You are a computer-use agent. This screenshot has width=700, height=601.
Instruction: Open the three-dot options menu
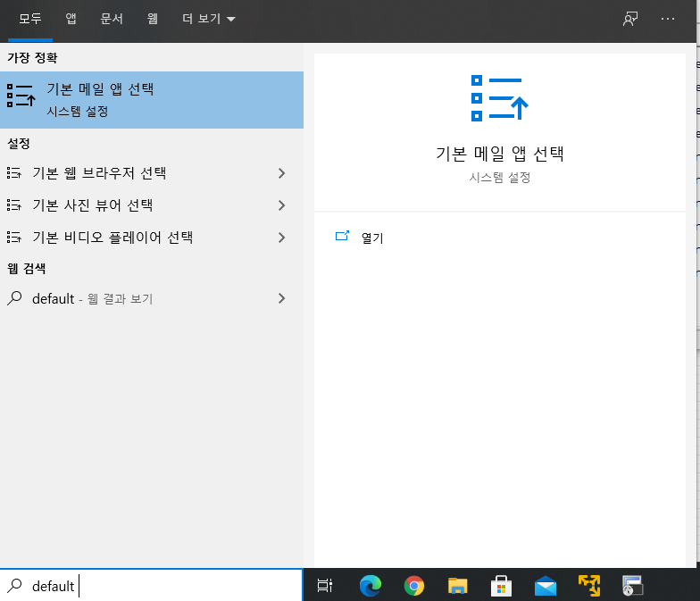point(668,19)
